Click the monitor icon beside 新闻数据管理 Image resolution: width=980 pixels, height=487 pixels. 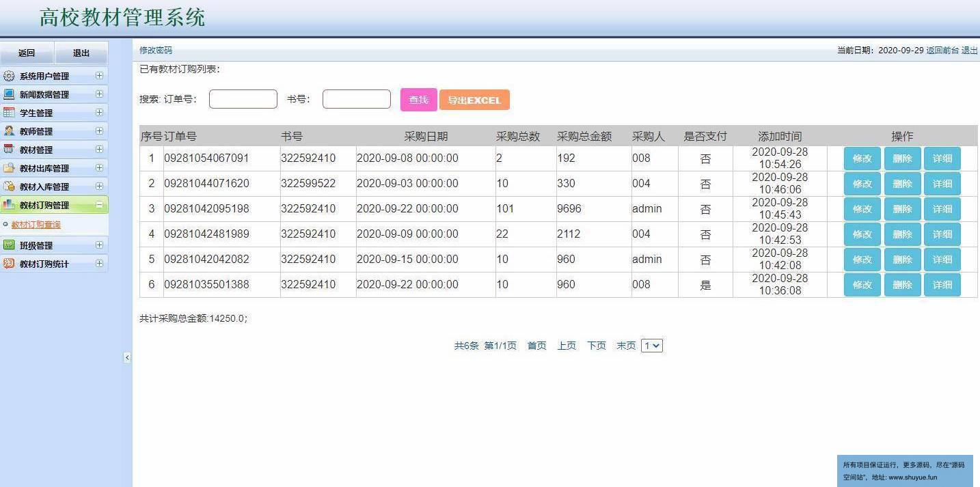[x=9, y=94]
